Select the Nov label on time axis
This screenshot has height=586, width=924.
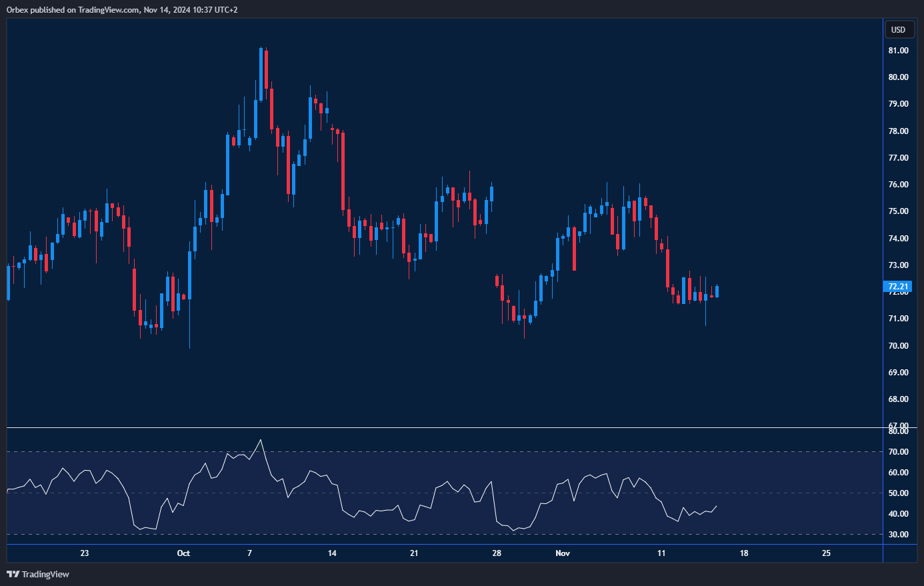coord(563,553)
